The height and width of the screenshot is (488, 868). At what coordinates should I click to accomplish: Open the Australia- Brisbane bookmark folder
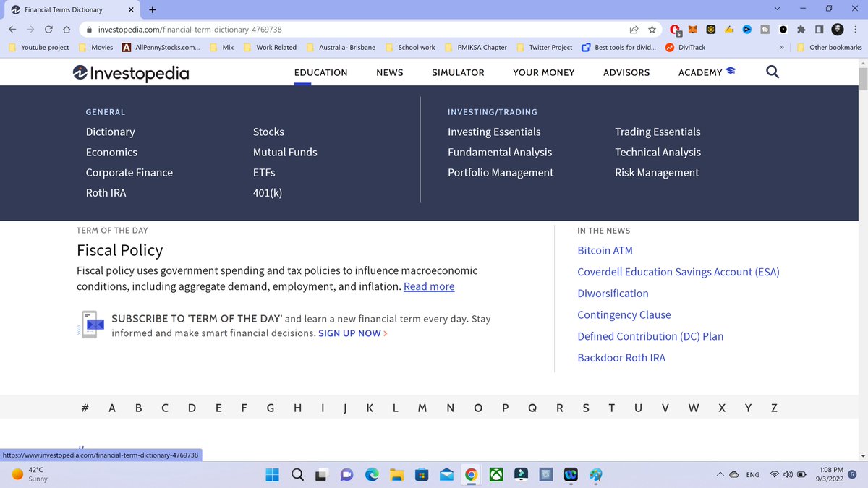coord(340,48)
